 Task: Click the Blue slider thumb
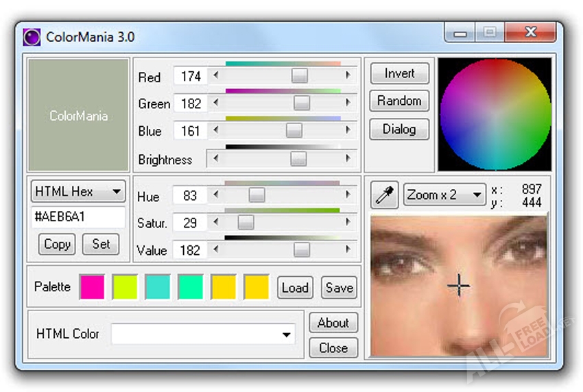(294, 130)
